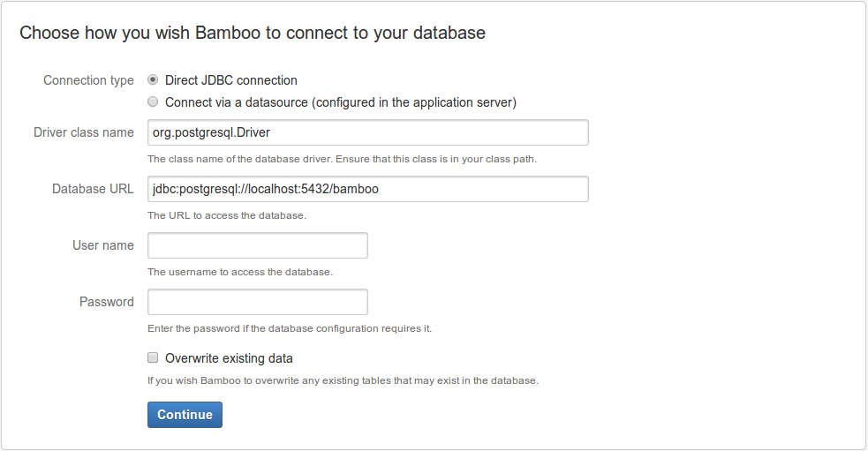Click the 'Password' field label
The image size is (868, 451).
coord(106,302)
